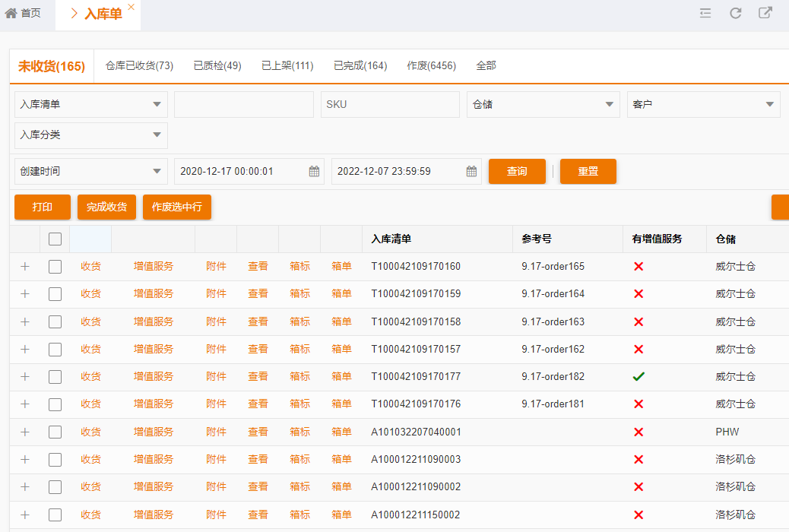
Task: Click 箱单 link for A100012211150002
Action: 341,515
